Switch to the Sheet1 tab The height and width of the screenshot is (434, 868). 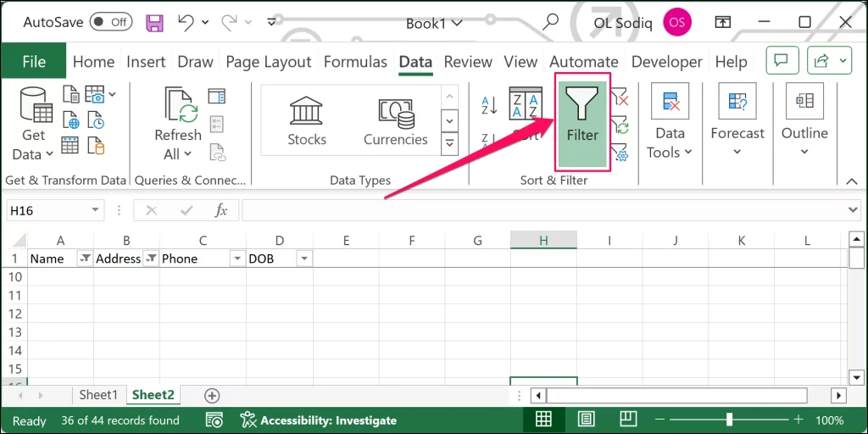[98, 395]
